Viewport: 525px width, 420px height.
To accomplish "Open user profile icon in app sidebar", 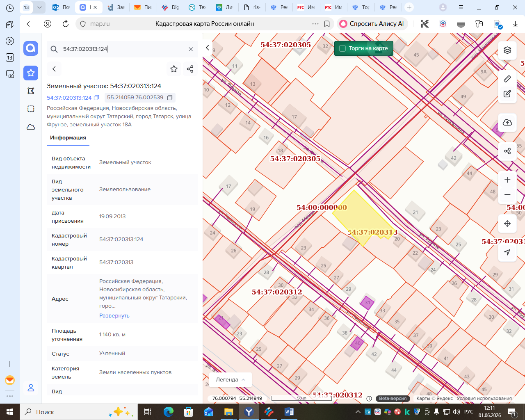I will (x=31, y=388).
